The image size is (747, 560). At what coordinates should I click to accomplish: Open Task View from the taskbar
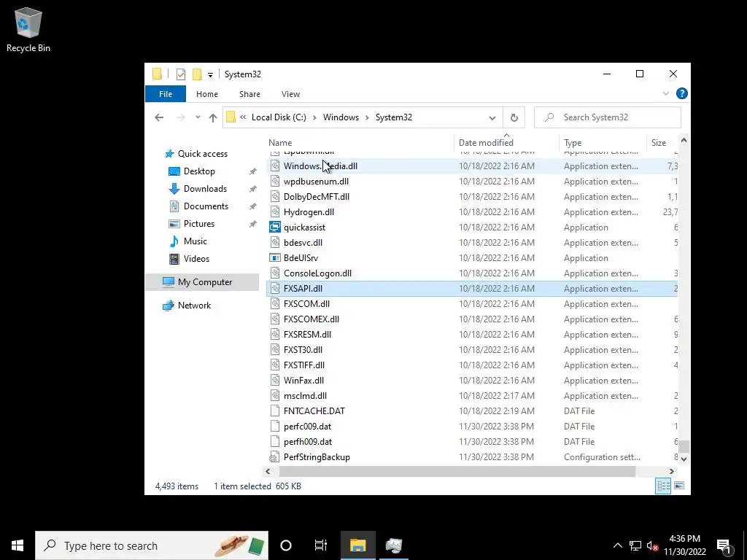(x=321, y=545)
